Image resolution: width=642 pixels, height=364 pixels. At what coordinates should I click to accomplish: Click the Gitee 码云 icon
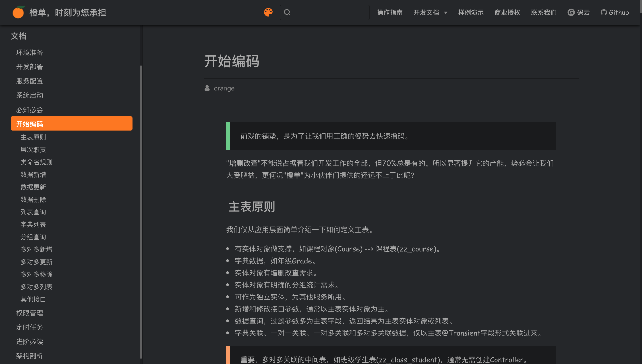[x=571, y=12]
